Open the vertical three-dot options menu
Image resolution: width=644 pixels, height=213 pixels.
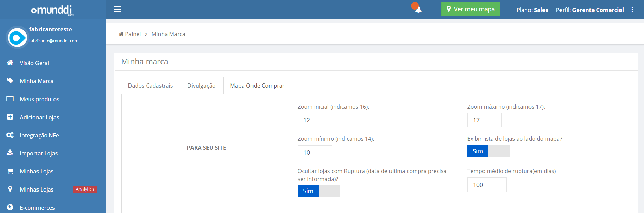click(x=632, y=10)
